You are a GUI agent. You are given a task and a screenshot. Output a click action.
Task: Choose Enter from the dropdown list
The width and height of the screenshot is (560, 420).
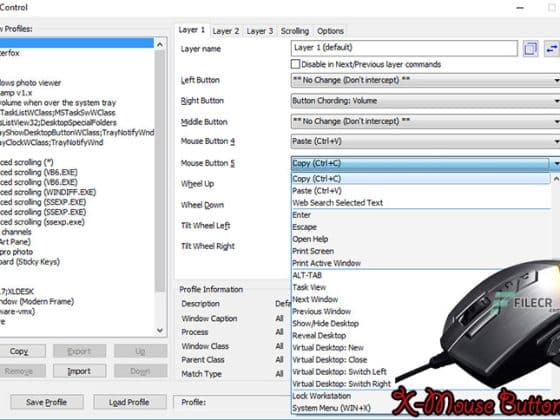pyautogui.click(x=421, y=215)
